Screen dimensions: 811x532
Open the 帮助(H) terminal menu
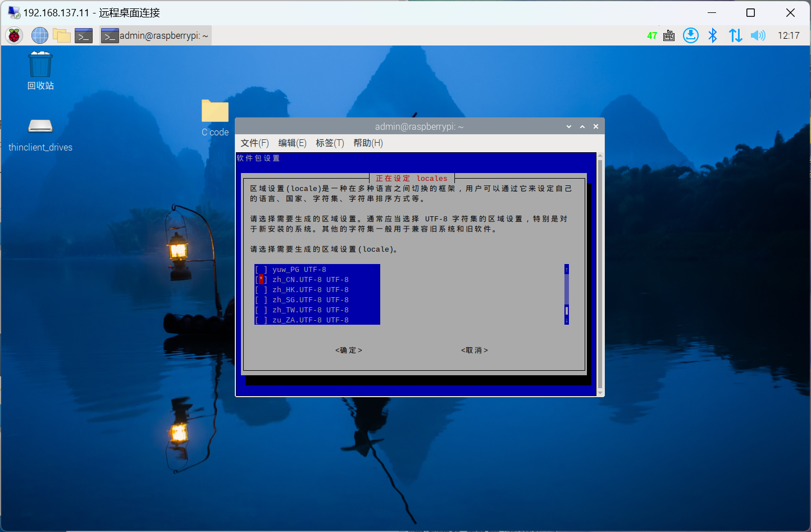click(x=368, y=143)
